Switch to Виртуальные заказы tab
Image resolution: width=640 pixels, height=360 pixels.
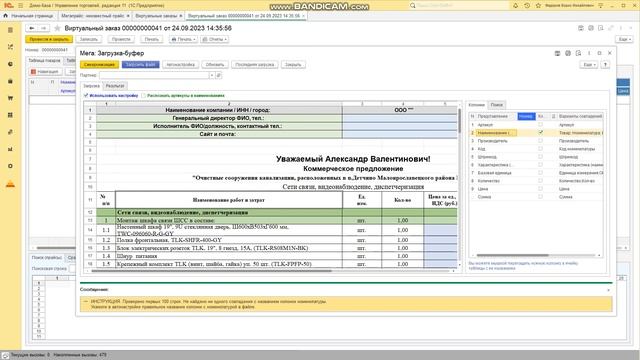(x=158, y=16)
